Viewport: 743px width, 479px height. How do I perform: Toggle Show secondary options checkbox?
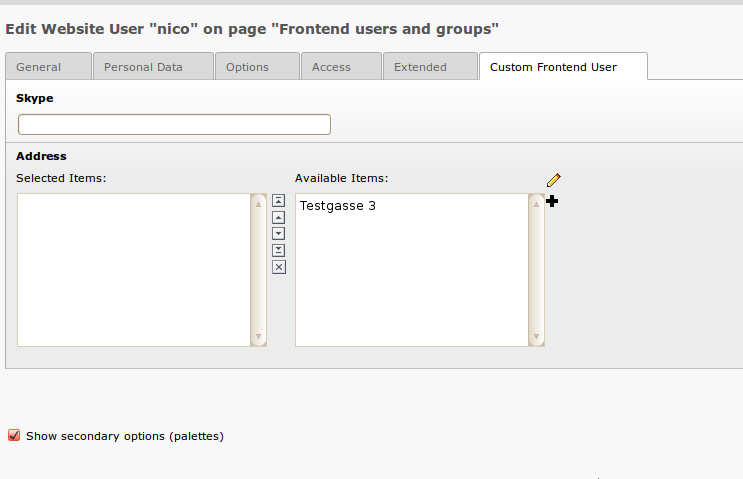pyautogui.click(x=14, y=435)
